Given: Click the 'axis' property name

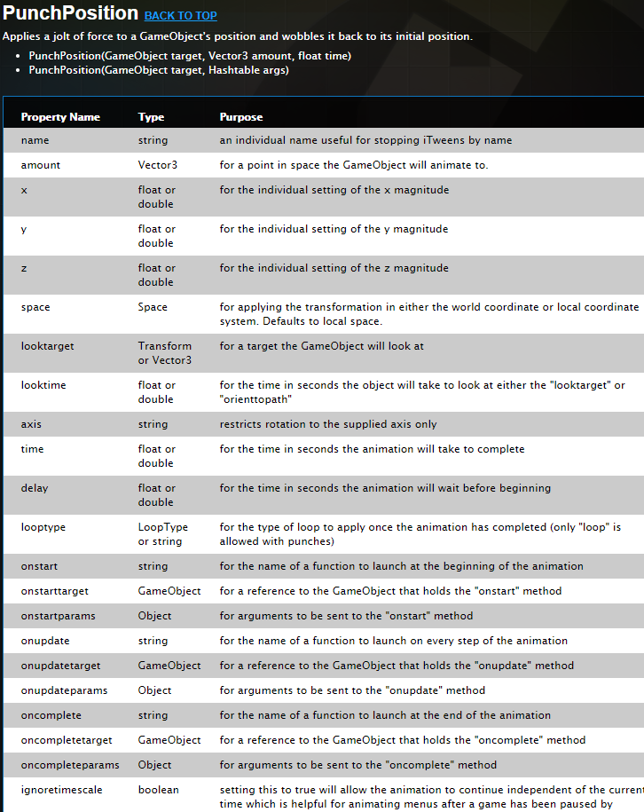Looking at the screenshot, I should [31, 424].
